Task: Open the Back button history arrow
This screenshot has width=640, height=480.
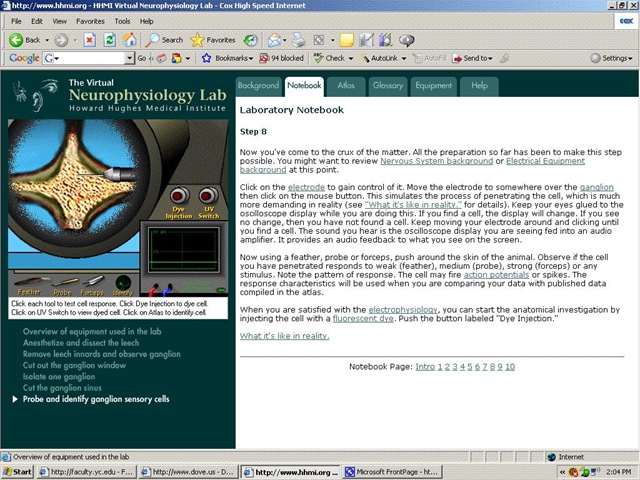Action: coord(47,40)
